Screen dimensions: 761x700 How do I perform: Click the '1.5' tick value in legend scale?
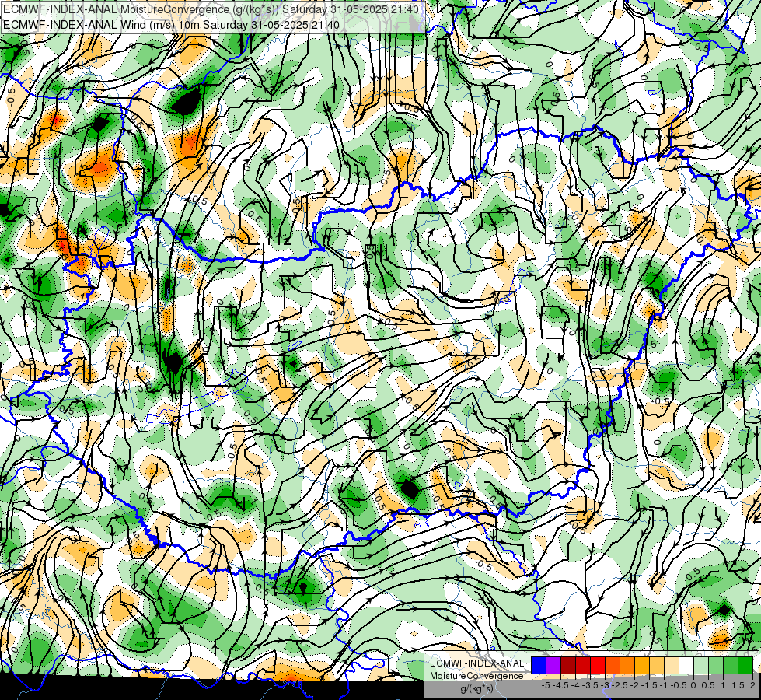pos(738,685)
